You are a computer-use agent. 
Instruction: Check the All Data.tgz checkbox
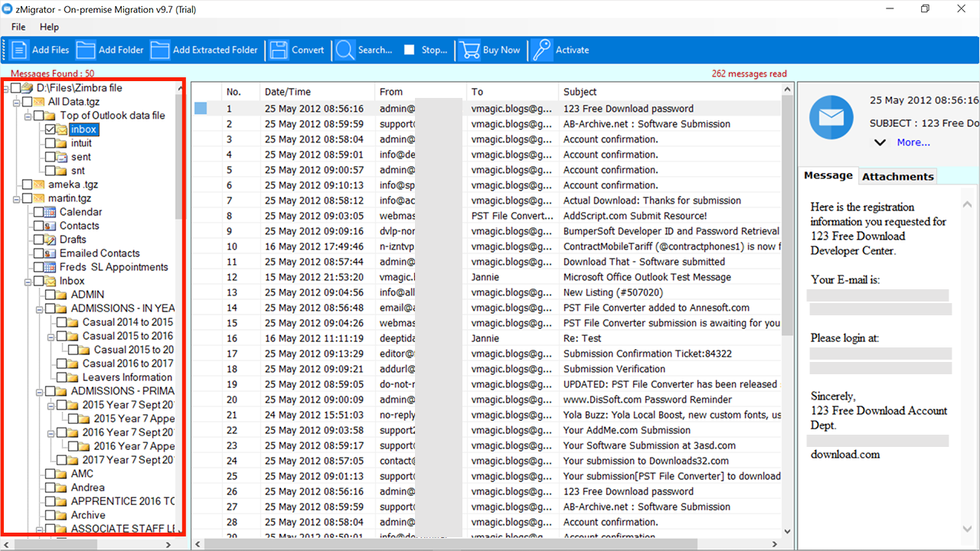[28, 102]
